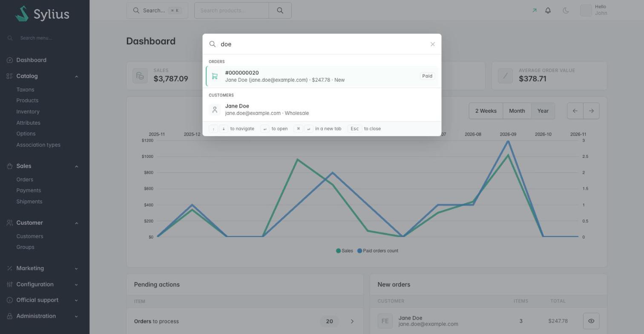The height and width of the screenshot is (334, 644).
Task: Open Jane Doe customer search result
Action: (x=322, y=109)
